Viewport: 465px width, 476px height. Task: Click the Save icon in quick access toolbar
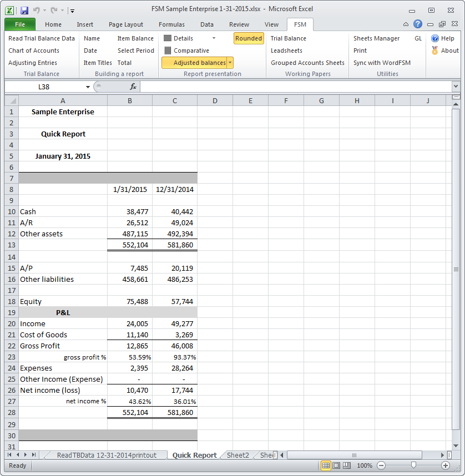pyautogui.click(x=24, y=10)
